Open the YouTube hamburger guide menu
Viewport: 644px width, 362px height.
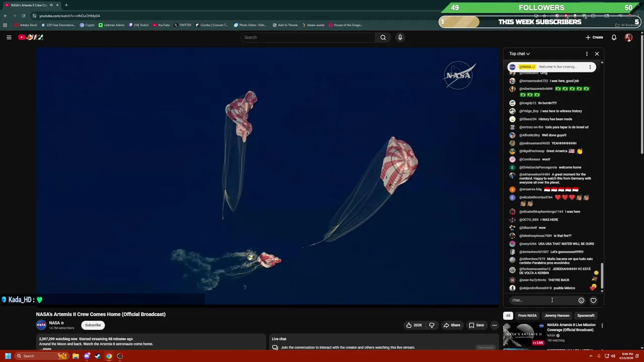point(9,37)
